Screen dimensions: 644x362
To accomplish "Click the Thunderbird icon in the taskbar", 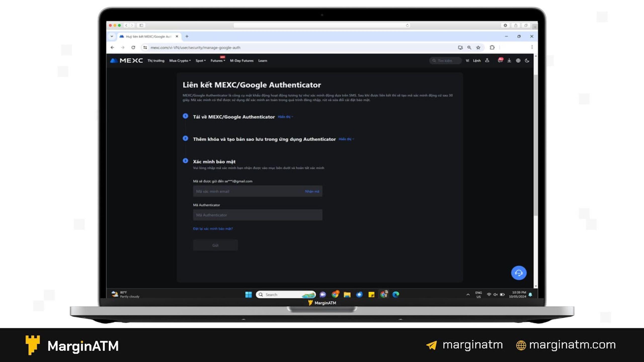I will (359, 295).
